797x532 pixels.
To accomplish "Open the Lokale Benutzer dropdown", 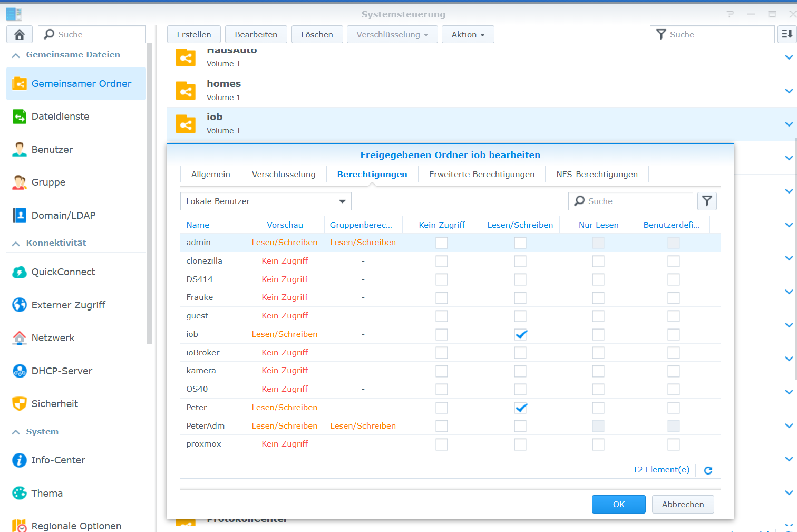I will click(x=266, y=201).
